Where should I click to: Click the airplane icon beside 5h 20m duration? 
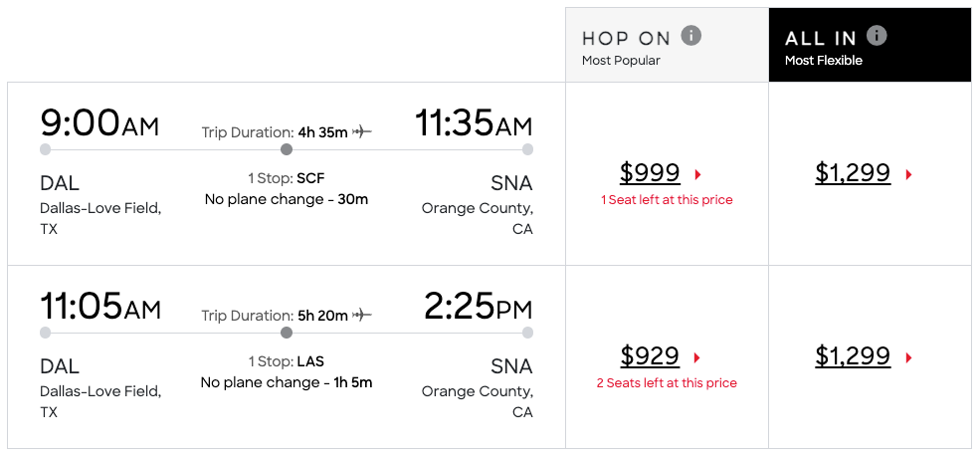(362, 316)
